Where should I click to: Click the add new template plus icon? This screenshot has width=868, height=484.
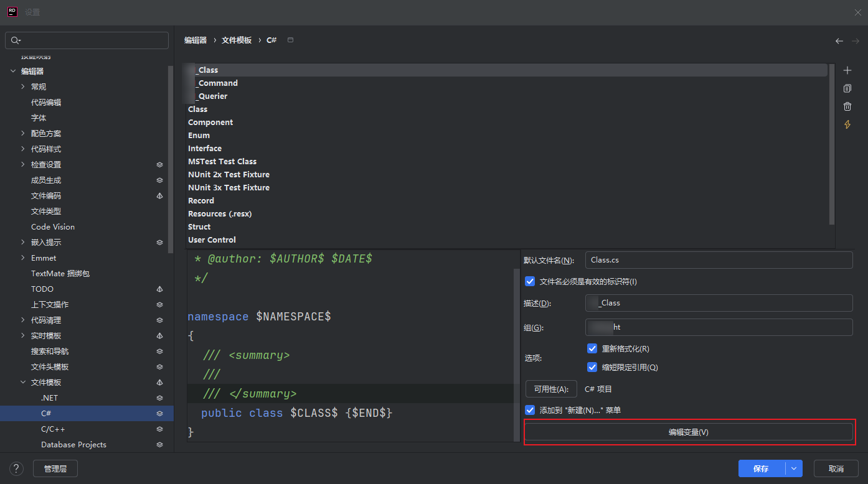click(847, 70)
